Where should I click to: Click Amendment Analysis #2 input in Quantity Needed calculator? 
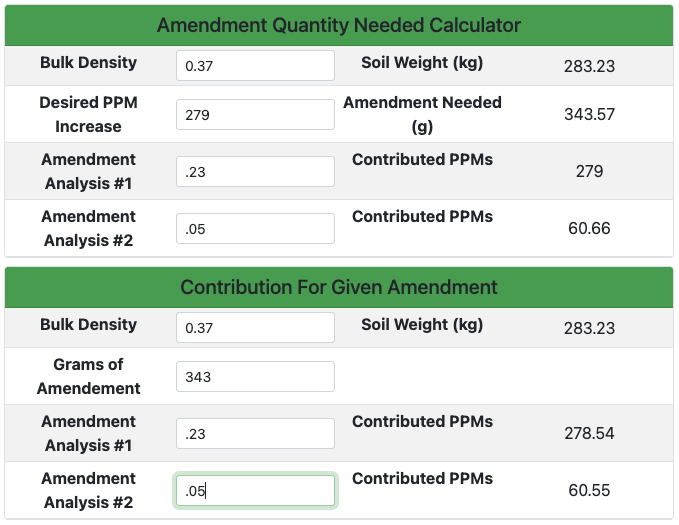pos(255,228)
